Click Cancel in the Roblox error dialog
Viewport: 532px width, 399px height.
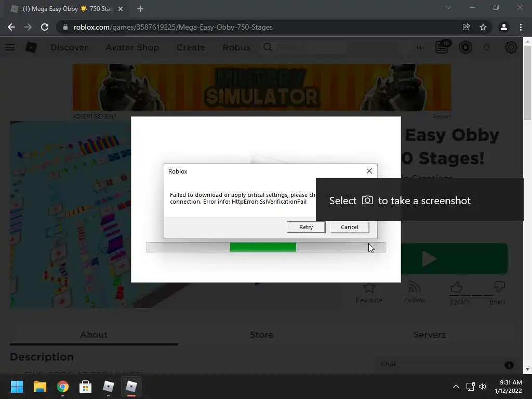pos(350,227)
